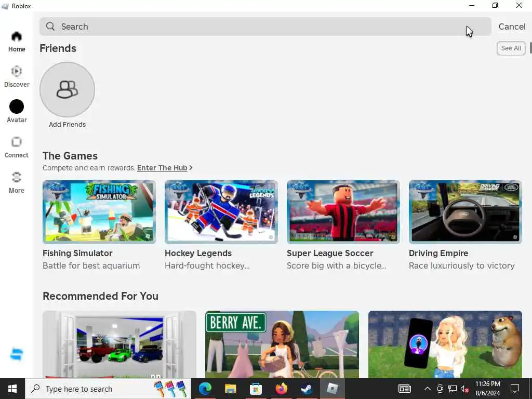Click the Roblox page scrollbar
532x399 pixels.
[x=530, y=48]
